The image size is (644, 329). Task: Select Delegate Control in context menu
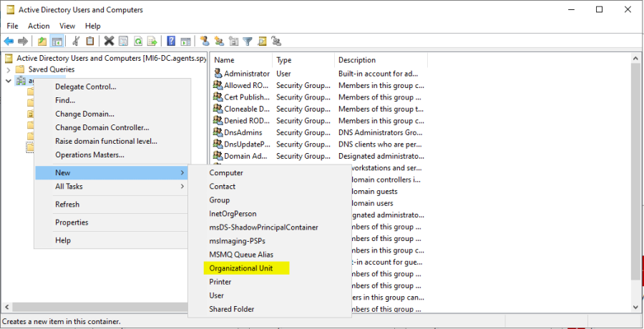click(85, 87)
